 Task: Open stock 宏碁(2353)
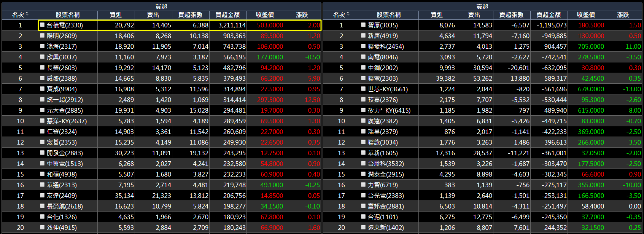coord(62,142)
